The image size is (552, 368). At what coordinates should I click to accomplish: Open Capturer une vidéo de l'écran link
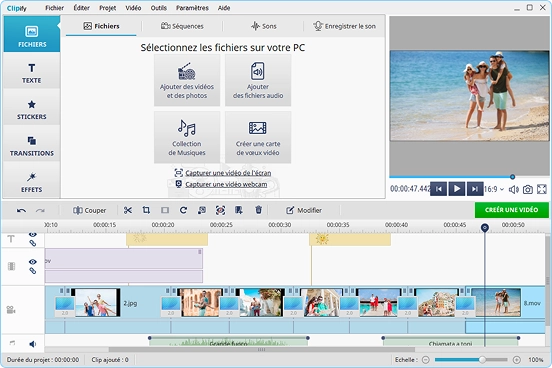(x=228, y=173)
